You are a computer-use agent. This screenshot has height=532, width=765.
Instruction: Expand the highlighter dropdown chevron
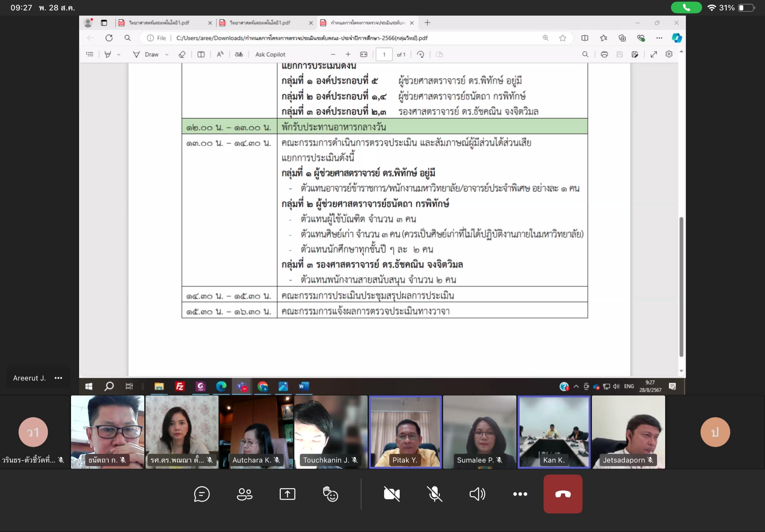tap(119, 55)
